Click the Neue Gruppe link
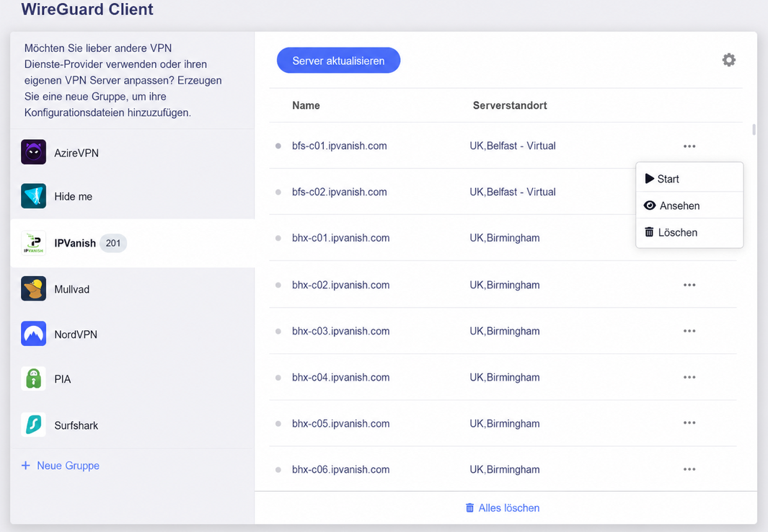The height and width of the screenshot is (532, 768). pos(61,466)
